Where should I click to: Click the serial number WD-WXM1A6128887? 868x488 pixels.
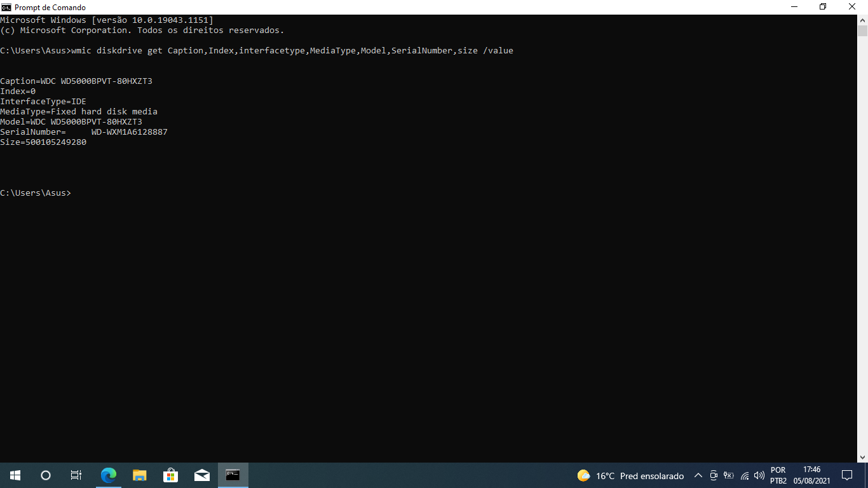coord(130,132)
